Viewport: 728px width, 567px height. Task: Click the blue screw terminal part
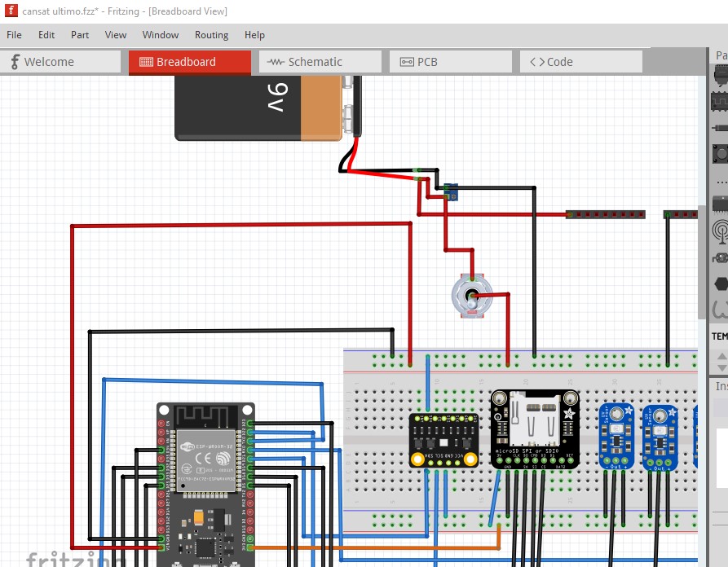click(451, 192)
